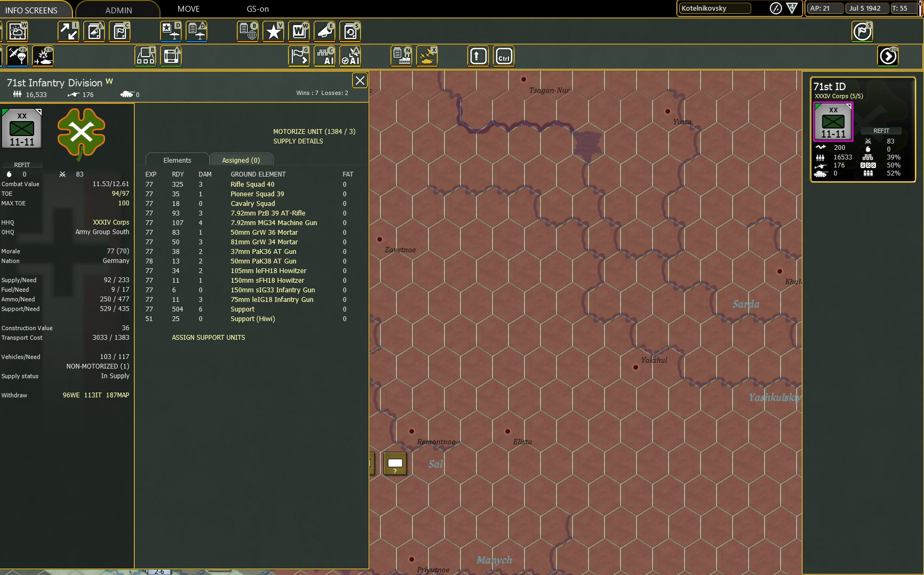Select the plane-and-parachute air transport icon F9

17,56
